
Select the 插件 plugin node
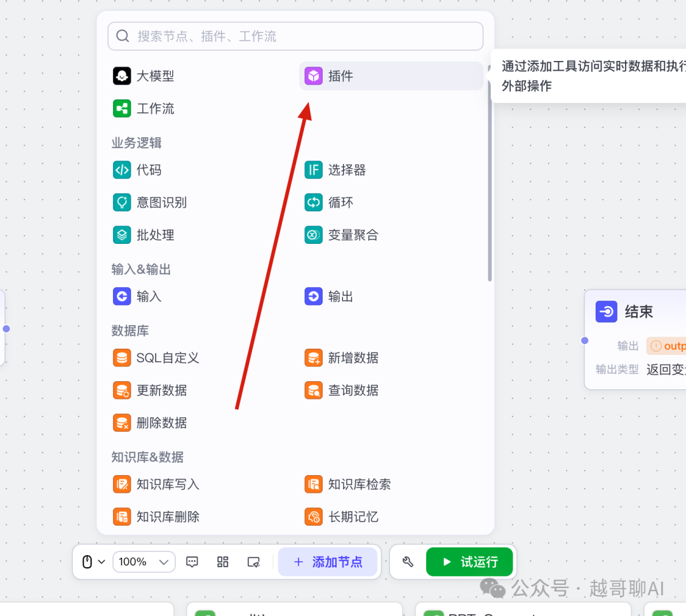point(391,76)
